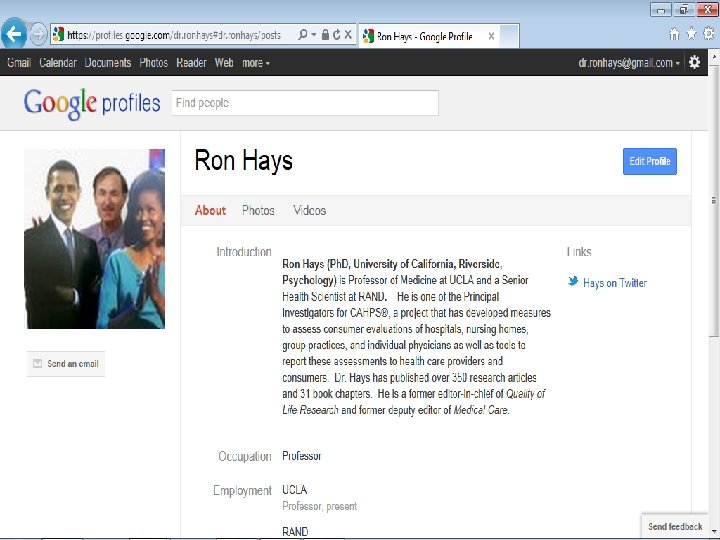Image resolution: width=720 pixels, height=540 pixels.
Task: Click the Find people search field
Action: tap(305, 103)
